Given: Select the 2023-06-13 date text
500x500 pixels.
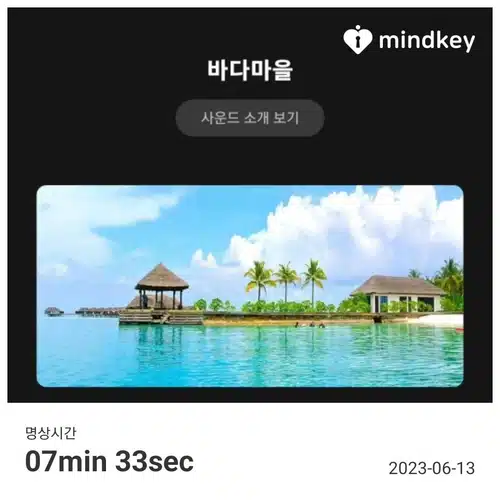Looking at the screenshot, I should (x=432, y=468).
